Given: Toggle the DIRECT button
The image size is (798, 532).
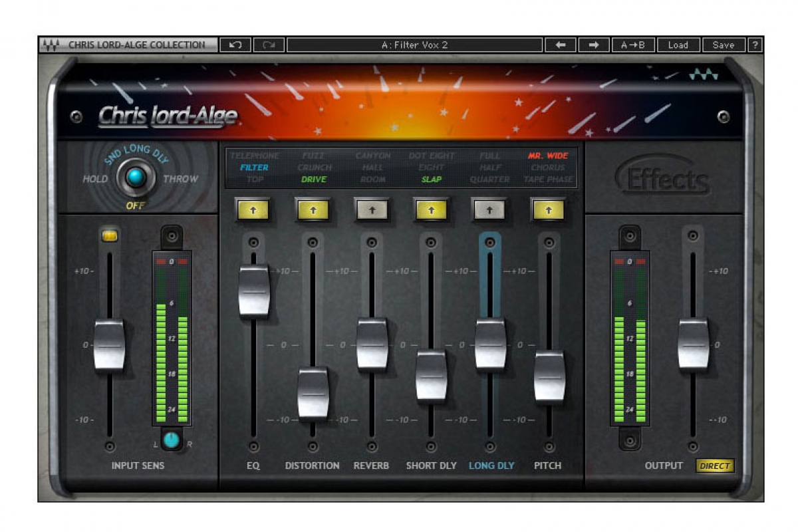Looking at the screenshot, I should coord(715,466).
